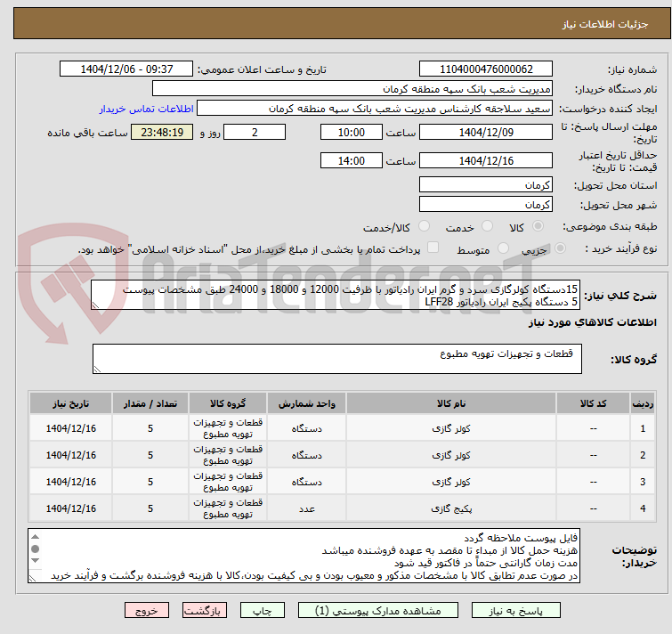Image resolution: width=672 pixels, height=634 pixels.
Task: Open اطلاعات تماس خریدار link
Action: pos(147,109)
